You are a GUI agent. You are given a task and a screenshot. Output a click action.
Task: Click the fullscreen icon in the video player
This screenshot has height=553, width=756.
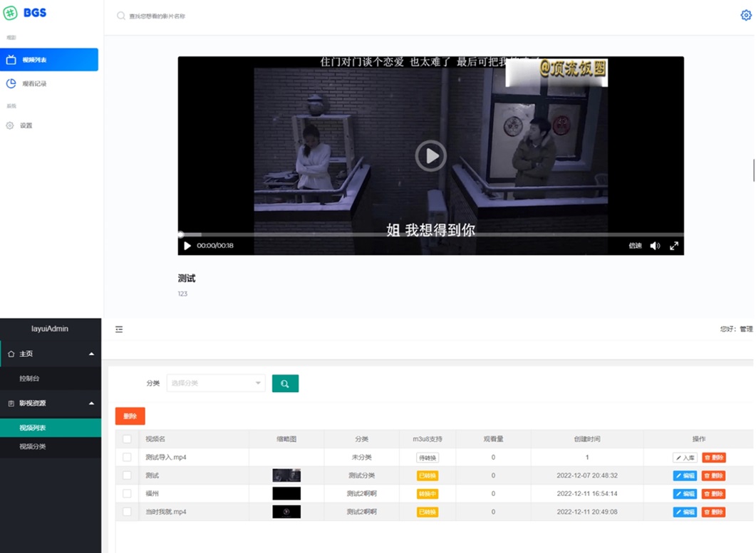[674, 246]
